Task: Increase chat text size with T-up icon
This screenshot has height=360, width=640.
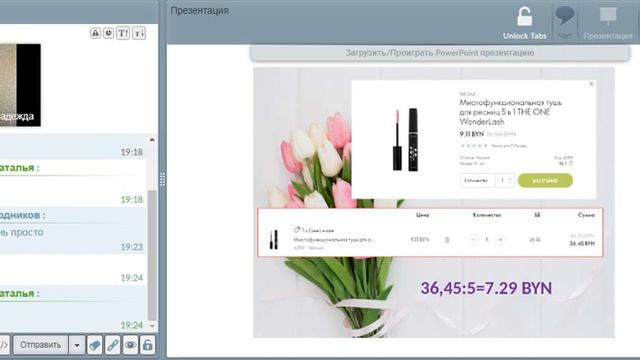Action: tap(123, 33)
